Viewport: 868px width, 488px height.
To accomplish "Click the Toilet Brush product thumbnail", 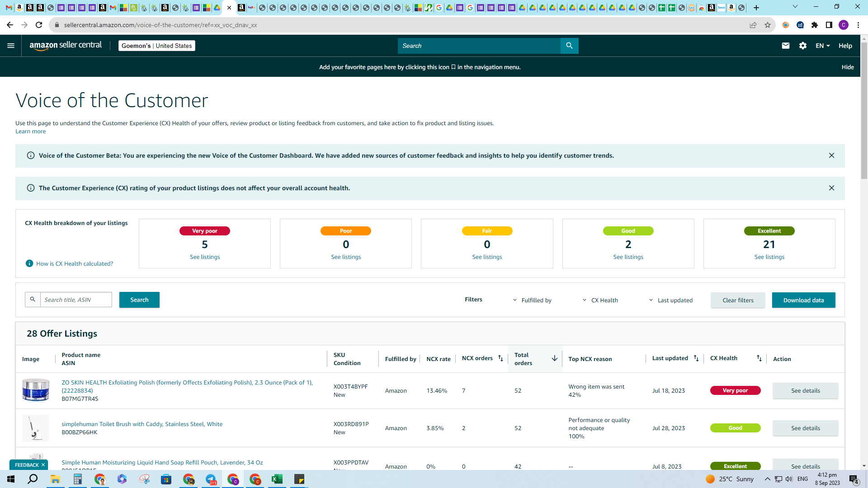I will (36, 427).
